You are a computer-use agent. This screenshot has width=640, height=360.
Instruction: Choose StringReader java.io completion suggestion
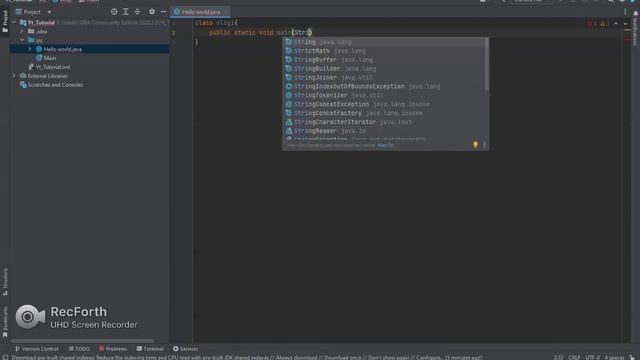(384, 131)
